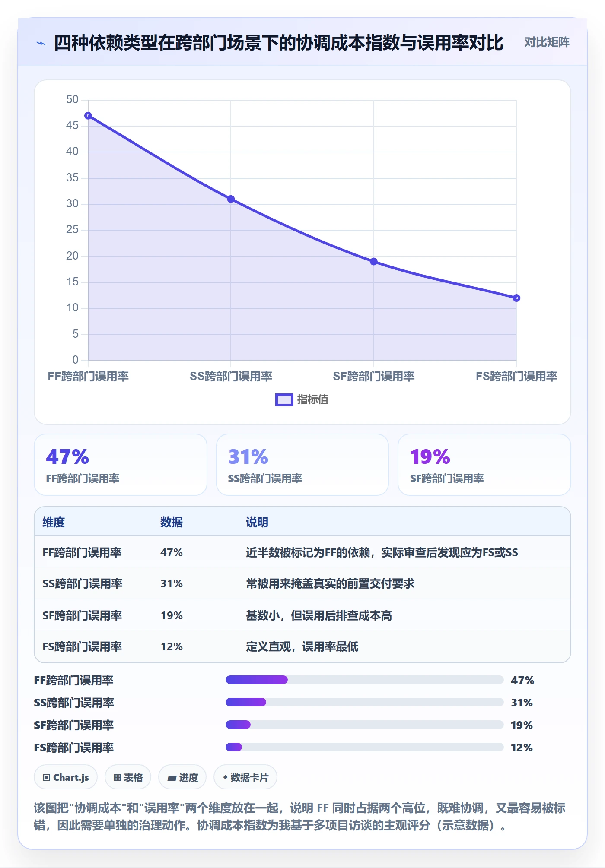
Task: Select the FF跨部门误用率 table row name
Action: pos(82,553)
